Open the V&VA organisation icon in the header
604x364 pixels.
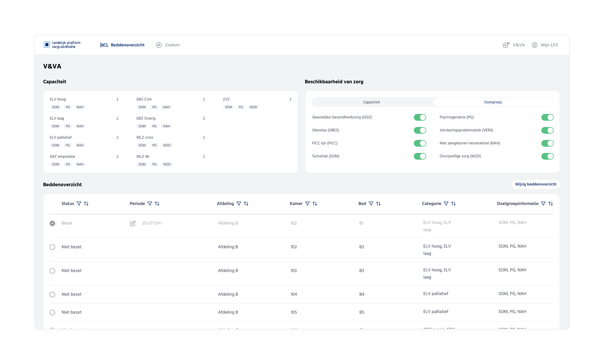[506, 45]
